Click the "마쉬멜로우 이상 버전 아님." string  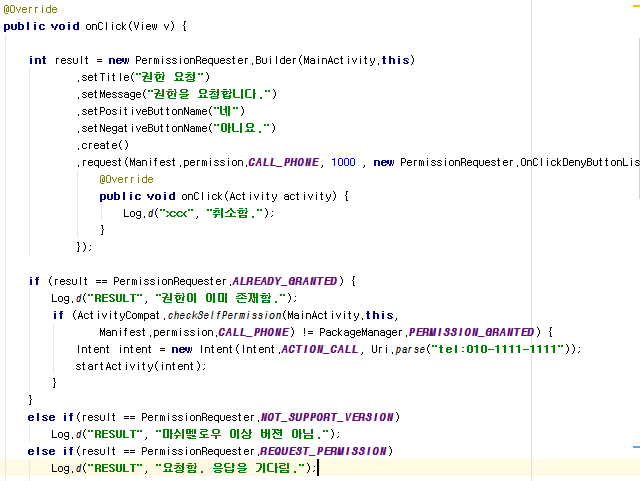pos(242,434)
